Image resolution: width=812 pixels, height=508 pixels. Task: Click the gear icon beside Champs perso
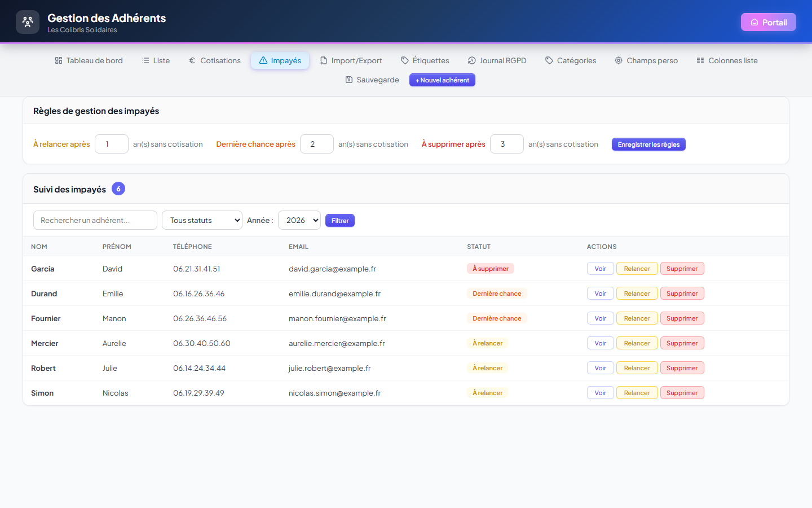pyautogui.click(x=619, y=60)
